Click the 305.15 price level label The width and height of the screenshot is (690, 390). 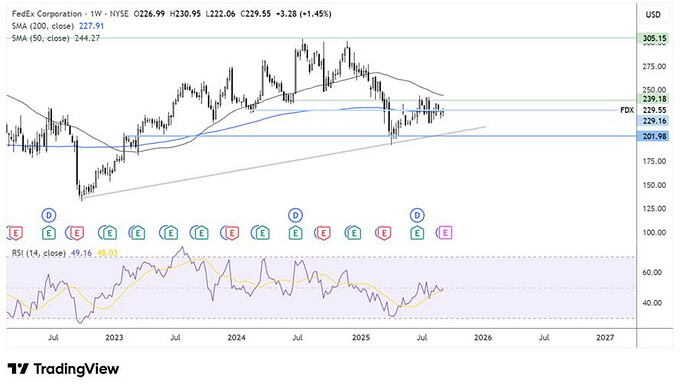tap(654, 39)
